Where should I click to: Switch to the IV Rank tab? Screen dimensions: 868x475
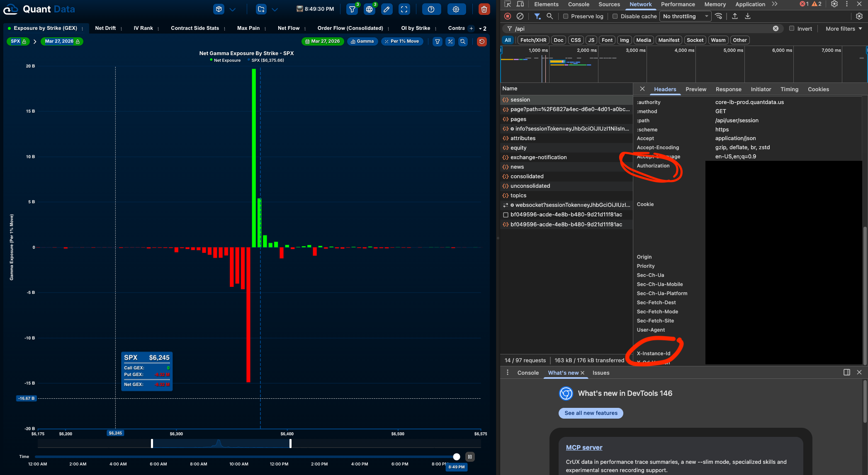pyautogui.click(x=143, y=28)
